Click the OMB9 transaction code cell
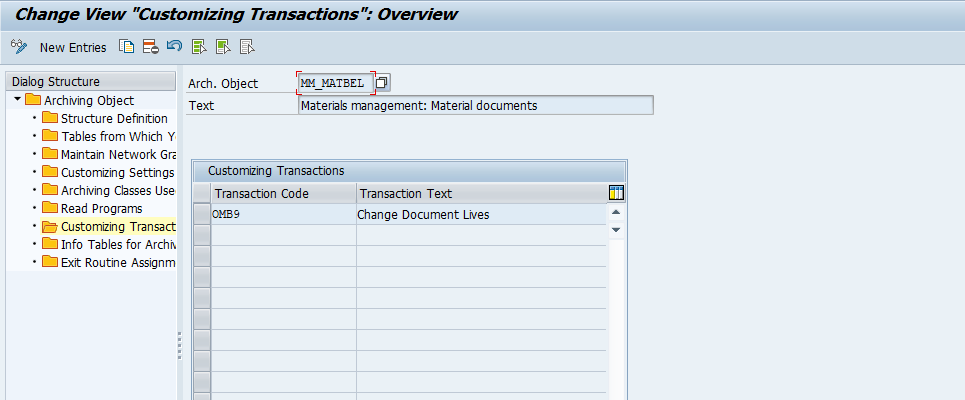The height and width of the screenshot is (400, 965). click(x=284, y=214)
